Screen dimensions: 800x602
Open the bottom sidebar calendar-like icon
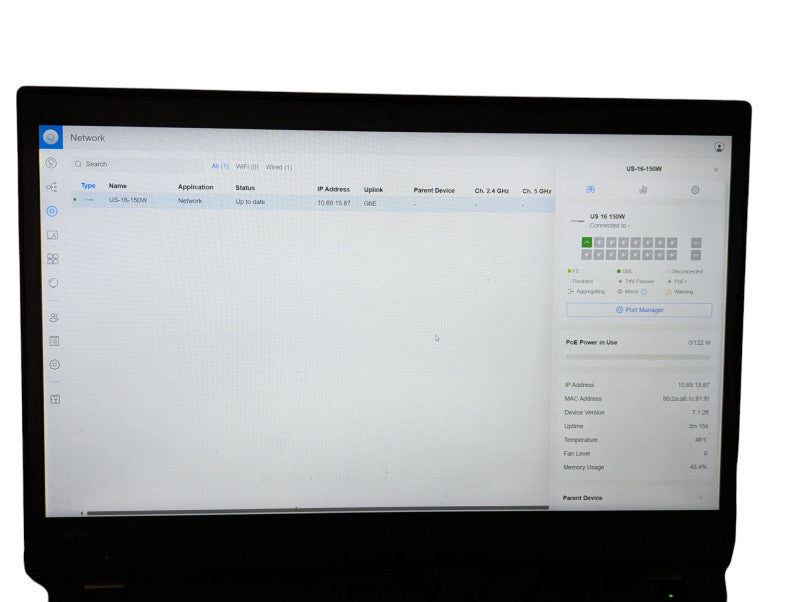pyautogui.click(x=55, y=399)
